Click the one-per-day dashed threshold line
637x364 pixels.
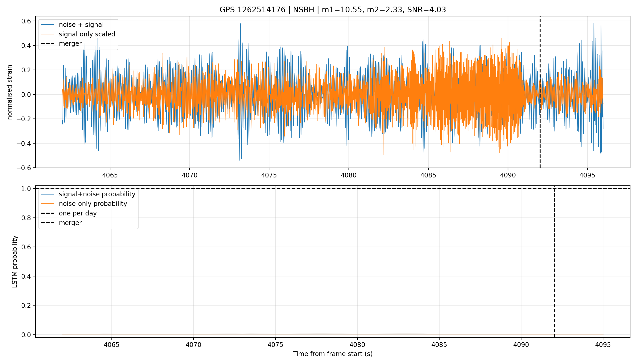pyautogui.click(x=333, y=189)
